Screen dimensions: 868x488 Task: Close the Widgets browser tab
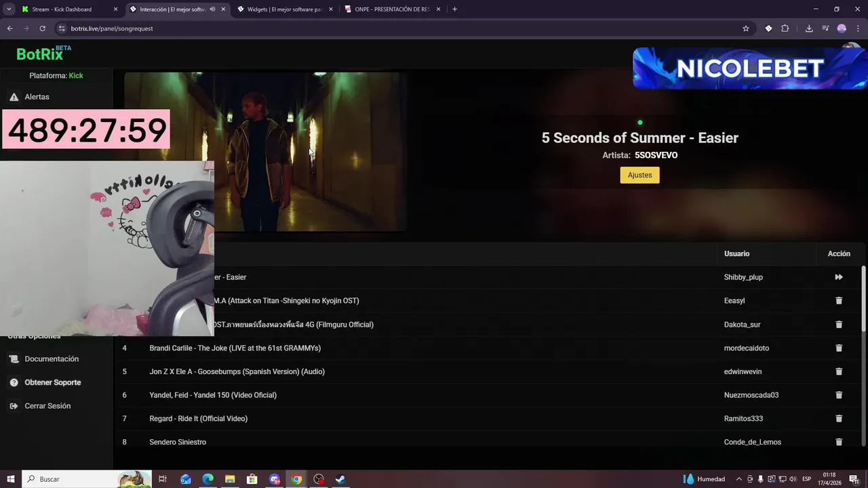tap(330, 9)
